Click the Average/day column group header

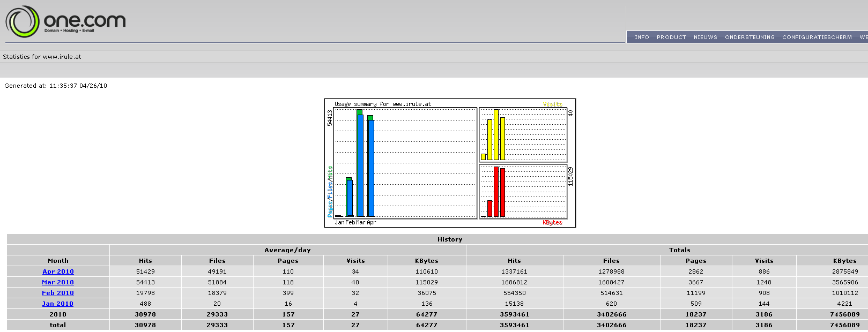click(x=287, y=250)
